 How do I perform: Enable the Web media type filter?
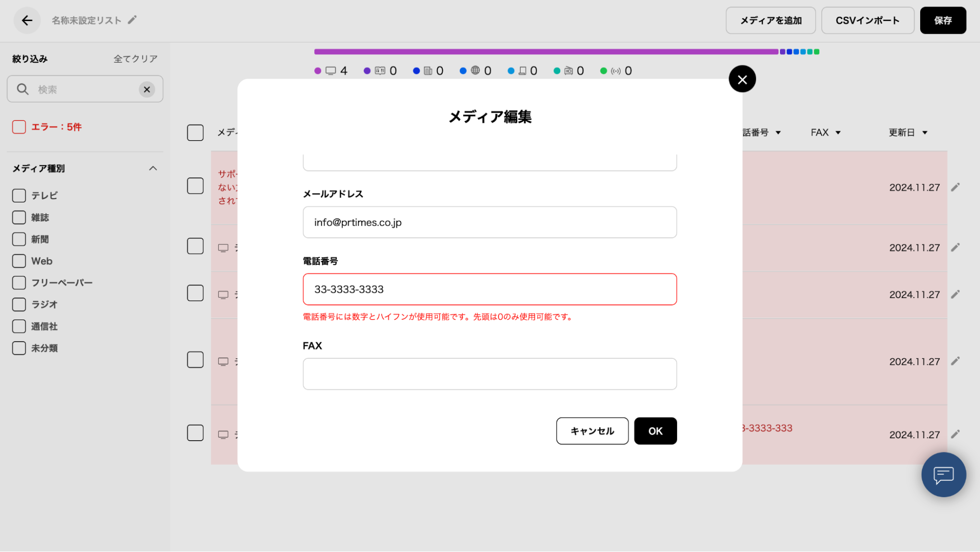(19, 261)
